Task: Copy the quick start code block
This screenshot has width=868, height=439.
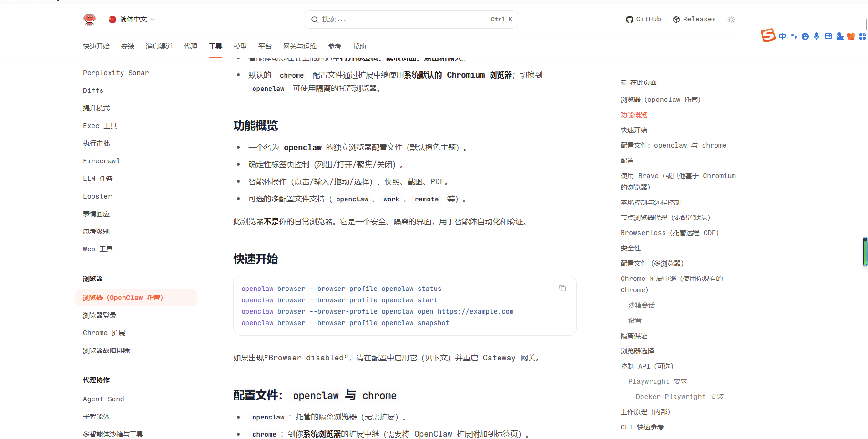Action: click(x=562, y=288)
